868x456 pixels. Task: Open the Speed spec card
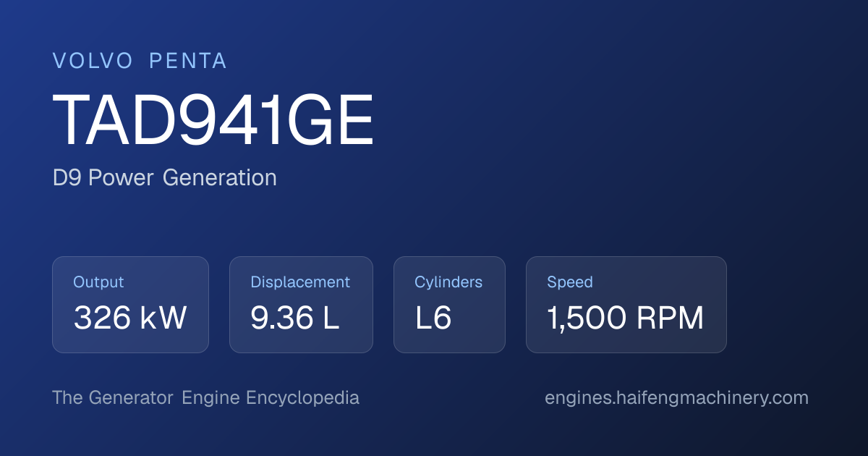pyautogui.click(x=626, y=305)
